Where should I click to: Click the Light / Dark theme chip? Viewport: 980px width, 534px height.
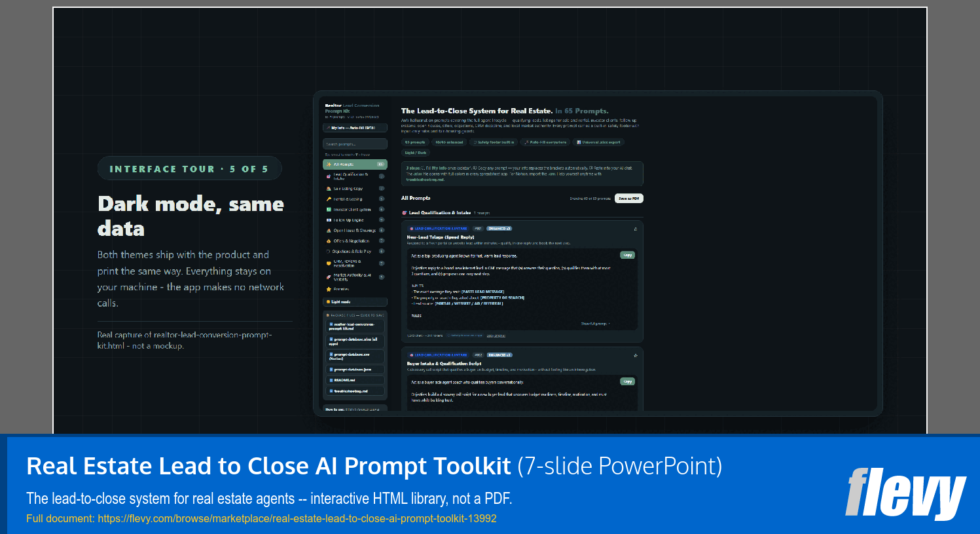pyautogui.click(x=415, y=153)
